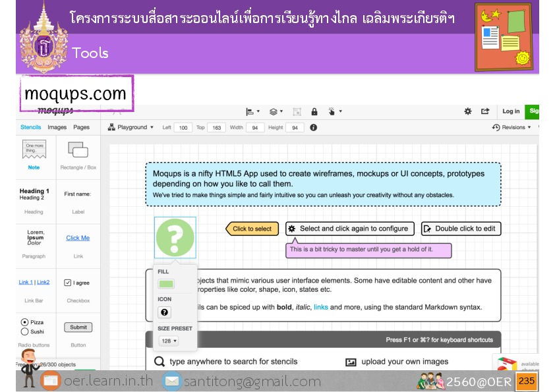The image size is (555, 392).
Task: Click the stacked layers arrange icon
Action: tap(276, 112)
